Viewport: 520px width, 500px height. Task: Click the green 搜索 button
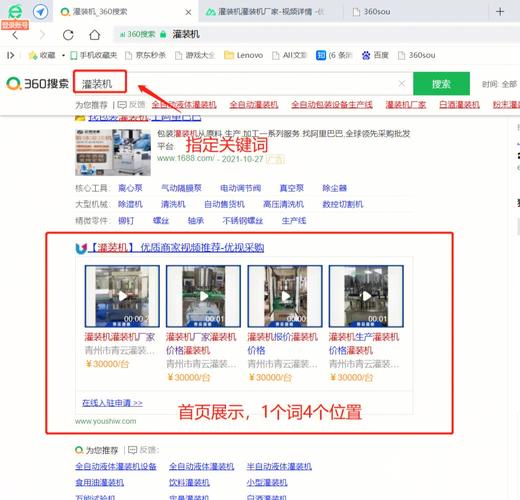point(441,83)
